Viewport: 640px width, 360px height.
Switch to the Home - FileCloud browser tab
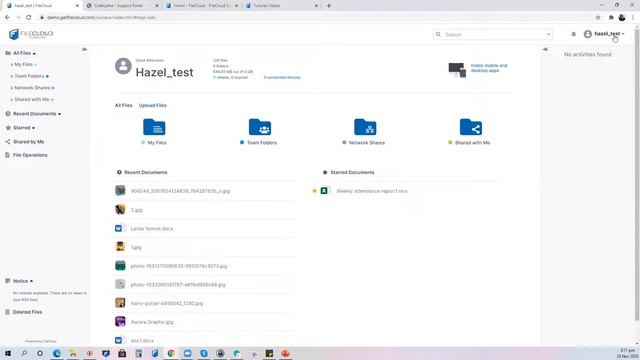pos(202,6)
